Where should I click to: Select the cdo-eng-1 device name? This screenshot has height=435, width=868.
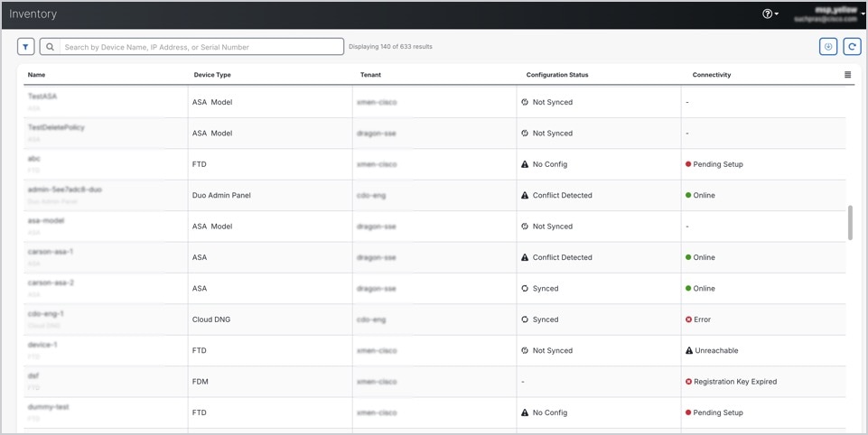pyautogui.click(x=45, y=313)
